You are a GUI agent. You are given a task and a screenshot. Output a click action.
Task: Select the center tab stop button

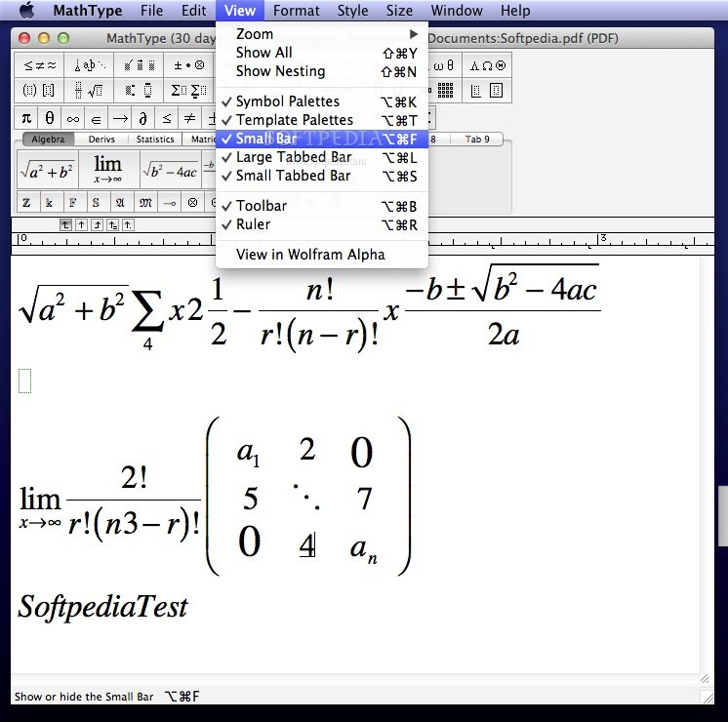click(81, 225)
